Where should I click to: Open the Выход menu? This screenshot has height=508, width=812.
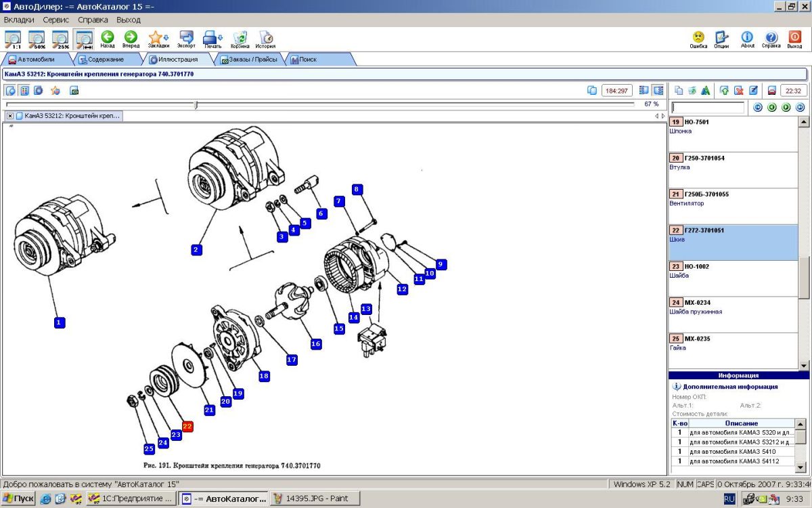coord(129,20)
